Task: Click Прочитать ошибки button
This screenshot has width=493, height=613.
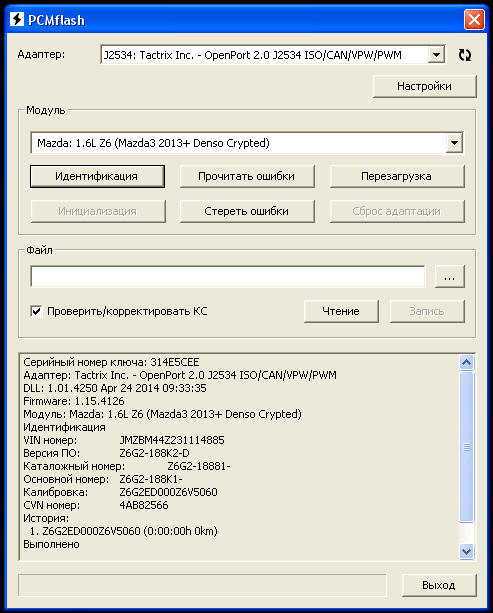Action: (x=247, y=176)
